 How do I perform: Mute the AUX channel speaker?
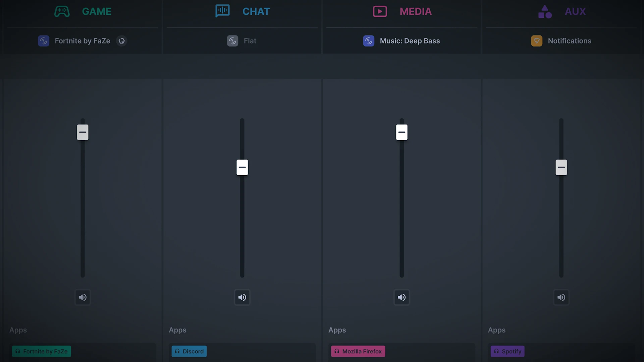tap(561, 297)
